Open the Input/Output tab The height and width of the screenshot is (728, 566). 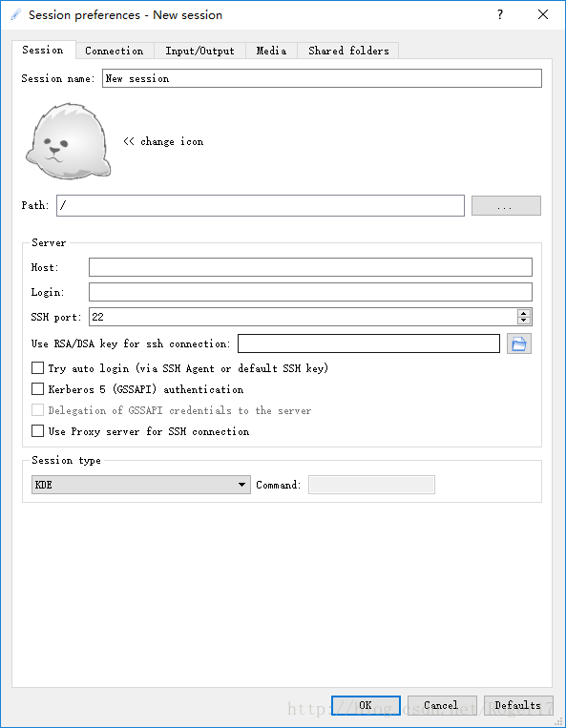coord(199,51)
